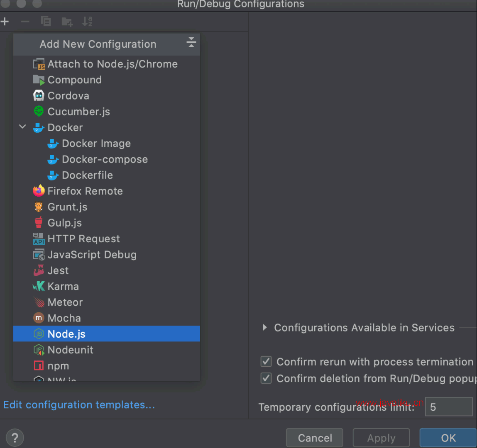Open the help question mark button
The image size is (477, 448).
click(15, 438)
